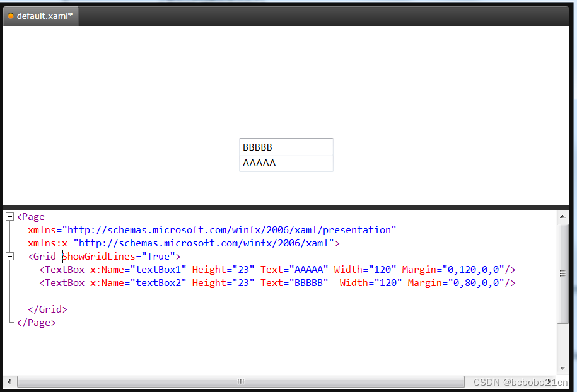
Task: Click Height="23" on the textBox2 line
Action: (x=223, y=283)
